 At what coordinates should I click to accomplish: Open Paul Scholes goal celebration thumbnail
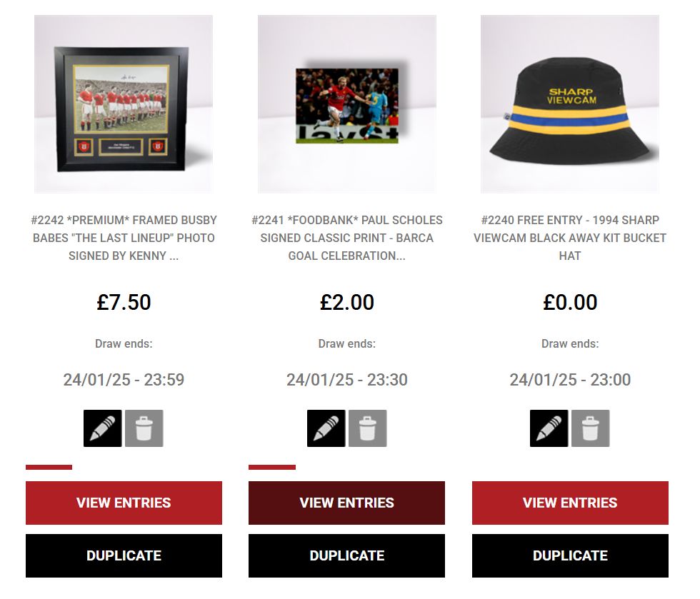point(347,104)
